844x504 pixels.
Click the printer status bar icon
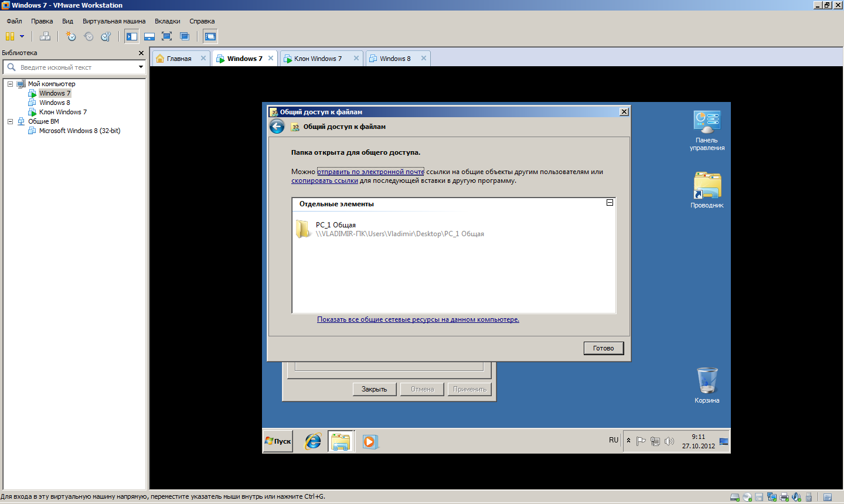tap(784, 498)
